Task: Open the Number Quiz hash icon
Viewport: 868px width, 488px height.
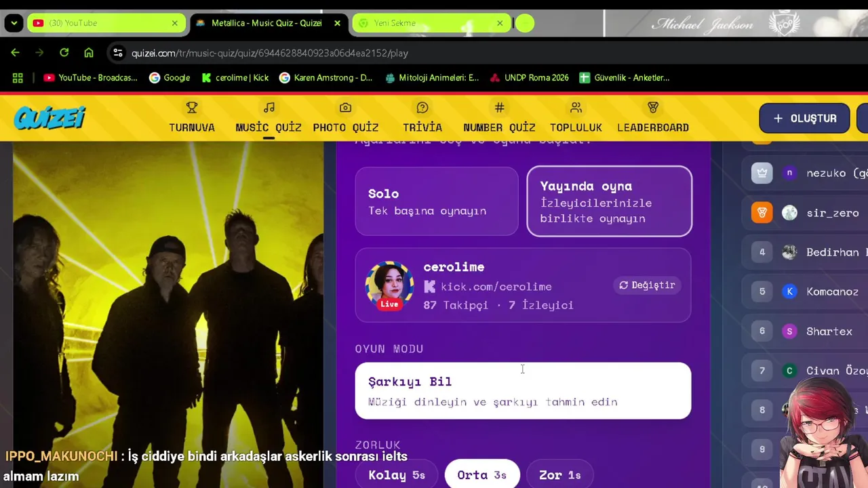Action: coord(499,108)
